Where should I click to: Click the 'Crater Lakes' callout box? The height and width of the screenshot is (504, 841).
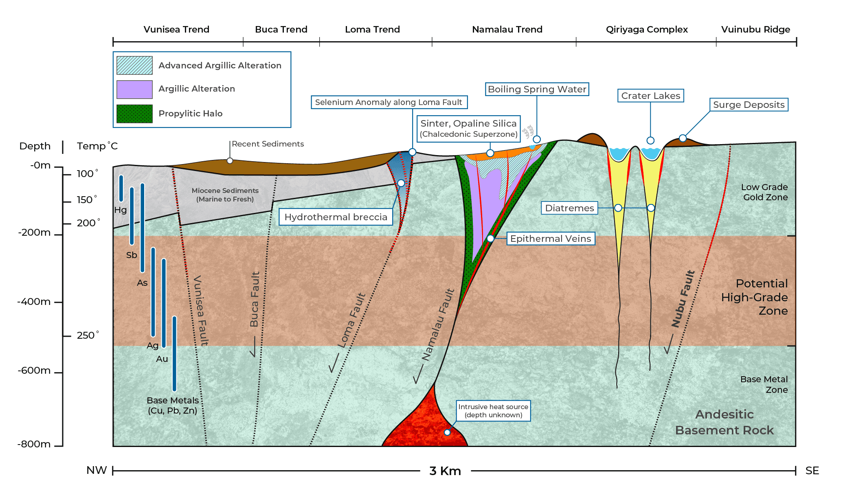pos(650,96)
